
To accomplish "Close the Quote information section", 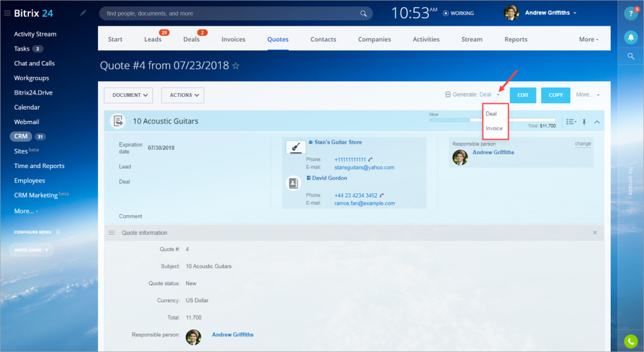I will [595, 233].
